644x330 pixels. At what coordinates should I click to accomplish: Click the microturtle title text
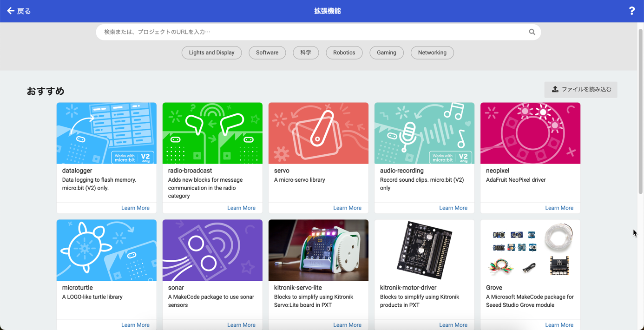(x=78, y=288)
